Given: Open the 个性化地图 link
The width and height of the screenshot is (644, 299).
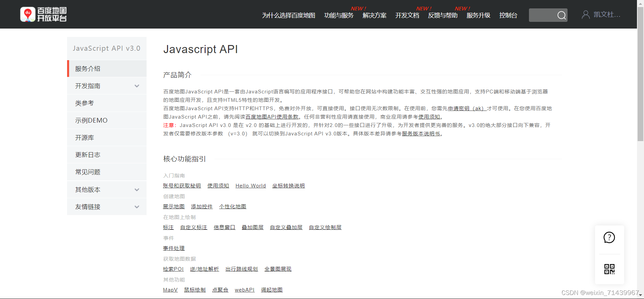Looking at the screenshot, I should pos(233,207).
